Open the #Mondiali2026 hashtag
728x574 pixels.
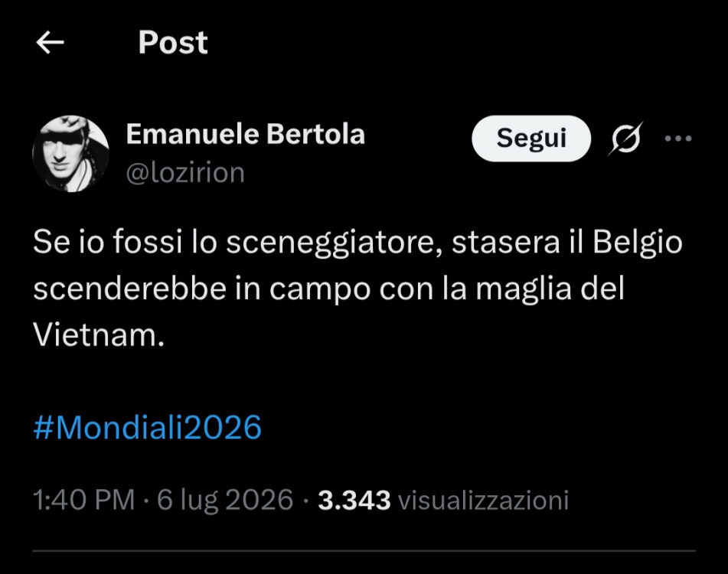point(147,427)
